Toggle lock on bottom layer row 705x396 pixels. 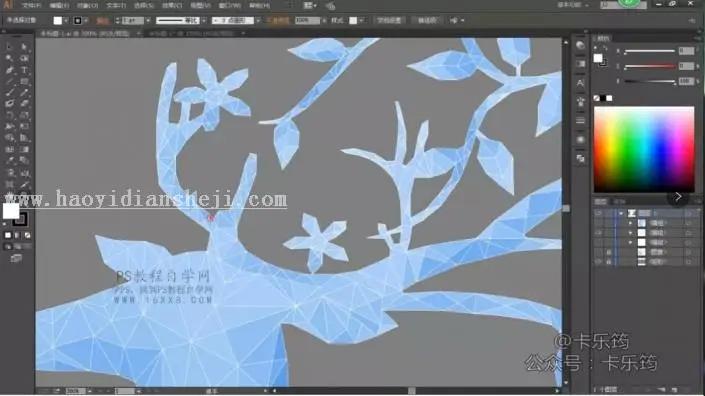coord(609,262)
